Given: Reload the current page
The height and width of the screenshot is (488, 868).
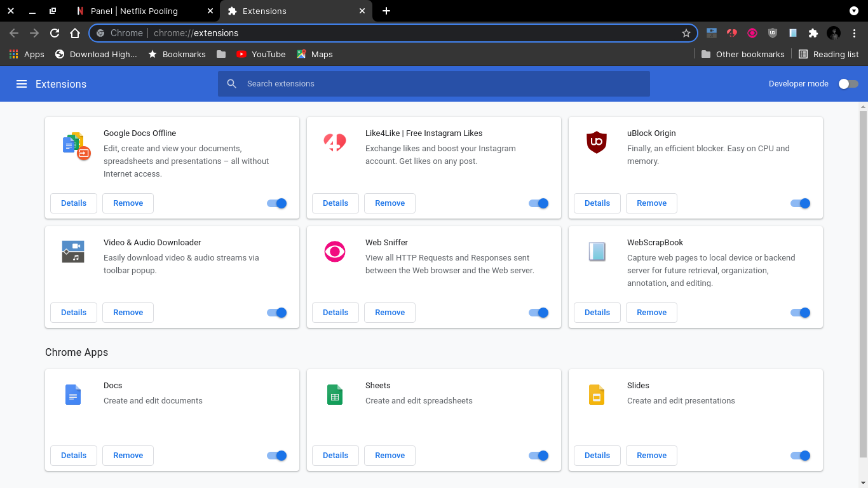Looking at the screenshot, I should pos(55,33).
